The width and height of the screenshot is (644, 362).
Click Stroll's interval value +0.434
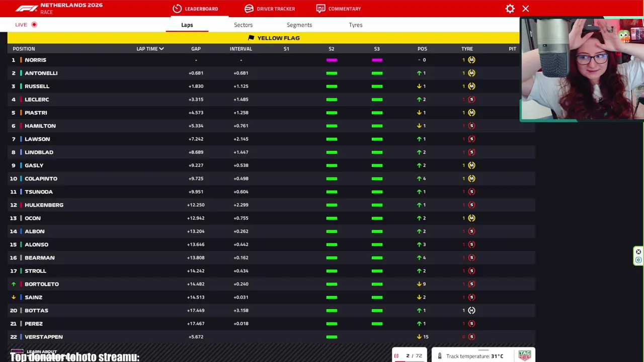coord(241,271)
